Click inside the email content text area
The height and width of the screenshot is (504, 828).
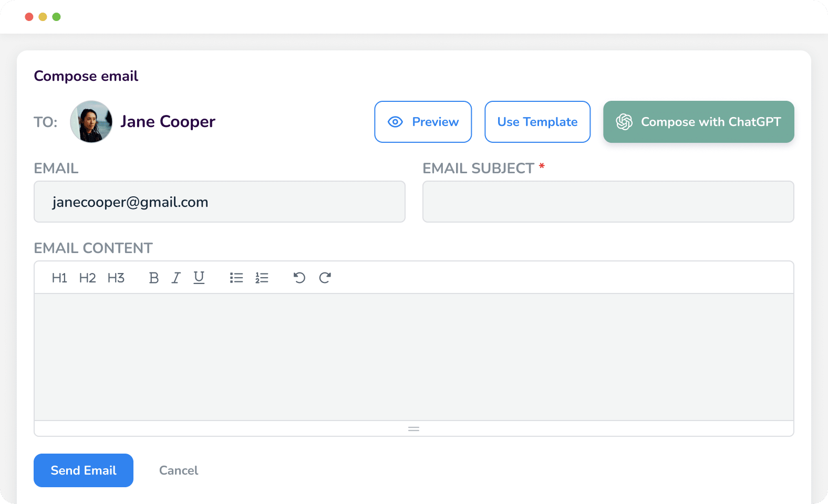(414, 357)
